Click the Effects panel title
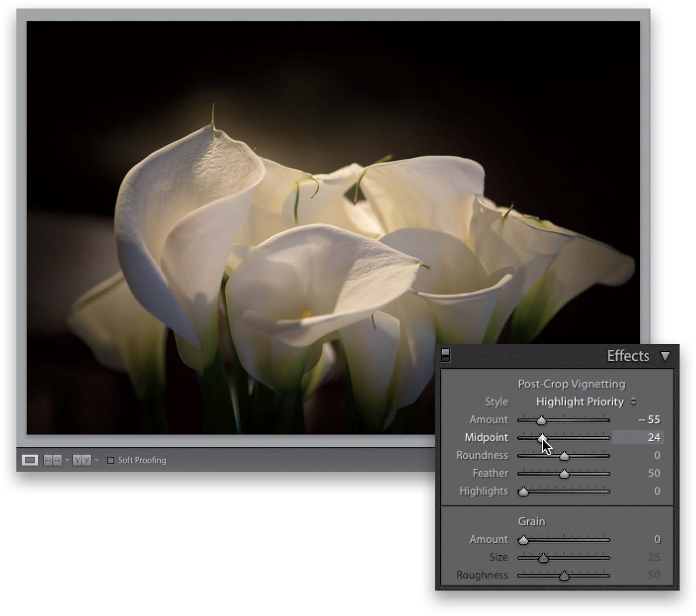 pos(628,356)
